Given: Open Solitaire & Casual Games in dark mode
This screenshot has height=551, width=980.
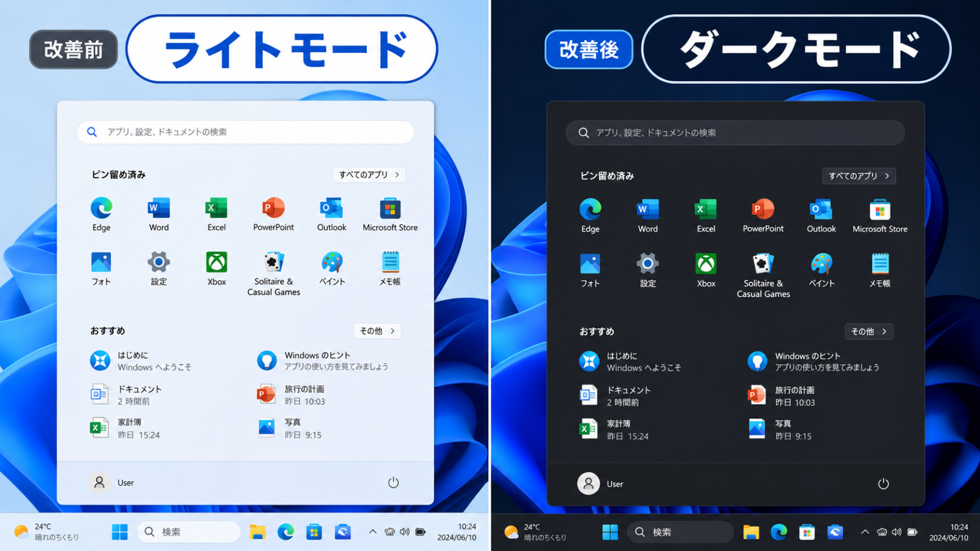Looking at the screenshot, I should (x=763, y=275).
